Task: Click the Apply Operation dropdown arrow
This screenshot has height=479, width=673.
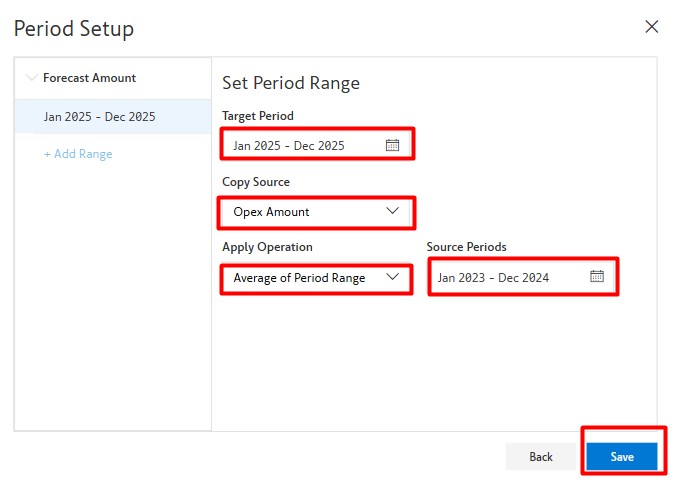Action: (x=392, y=277)
